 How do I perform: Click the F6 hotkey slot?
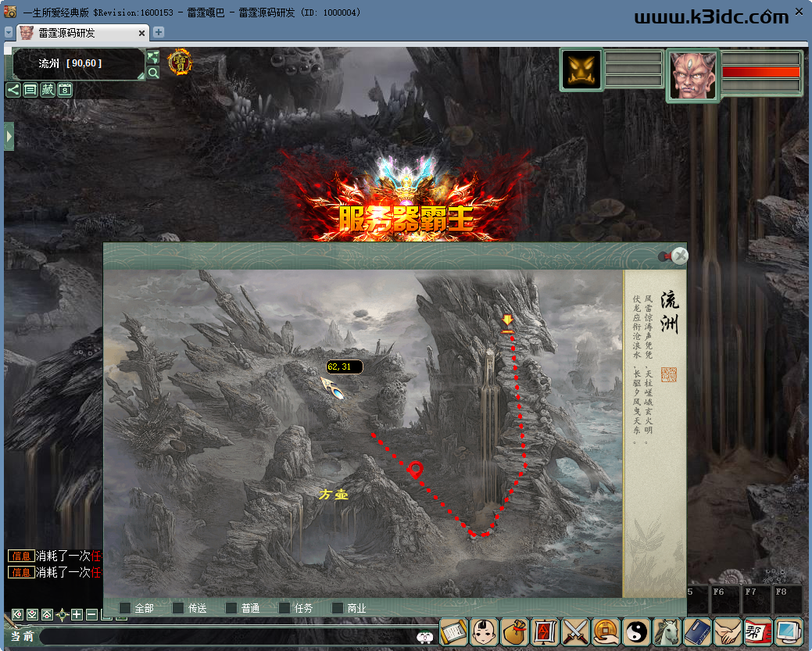pos(724,599)
